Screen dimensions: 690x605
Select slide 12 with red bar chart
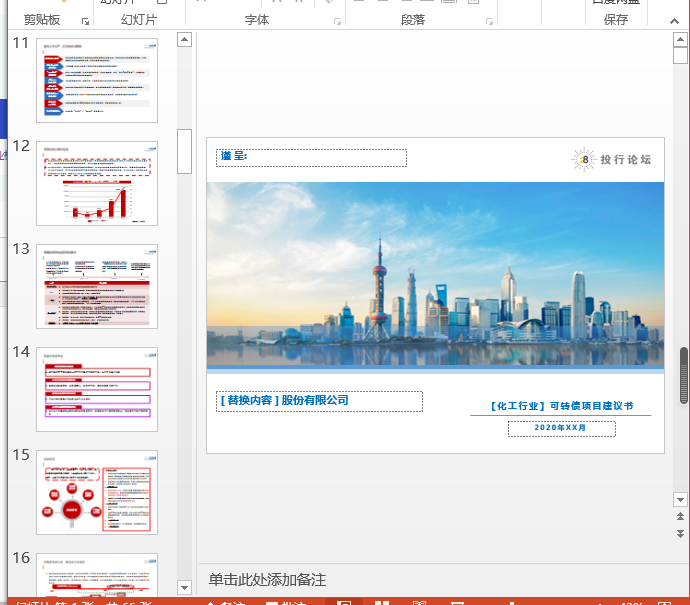97,183
